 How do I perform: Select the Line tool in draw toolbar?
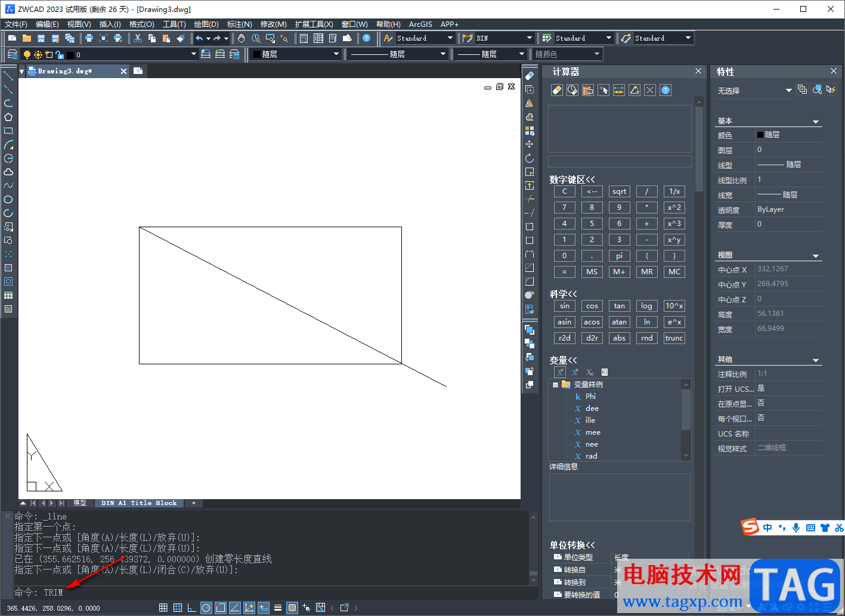pyautogui.click(x=8, y=76)
